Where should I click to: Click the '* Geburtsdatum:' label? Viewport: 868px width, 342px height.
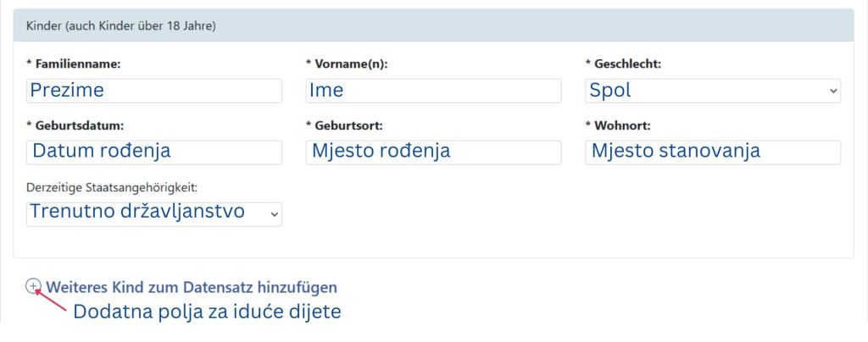click(75, 125)
